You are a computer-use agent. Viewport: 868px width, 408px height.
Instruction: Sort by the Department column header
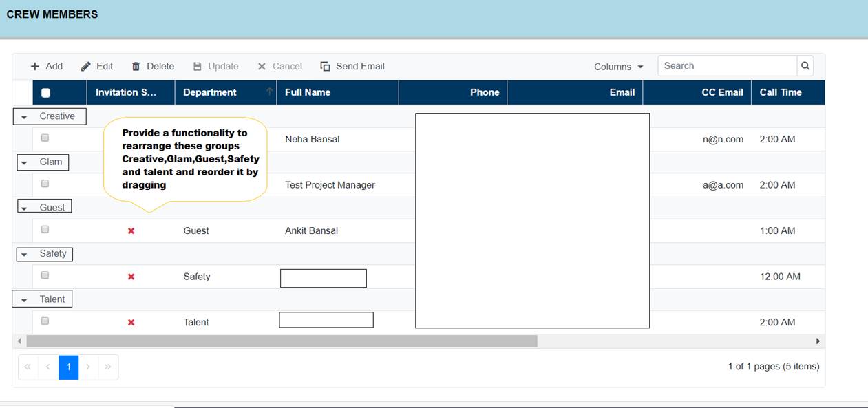[210, 93]
